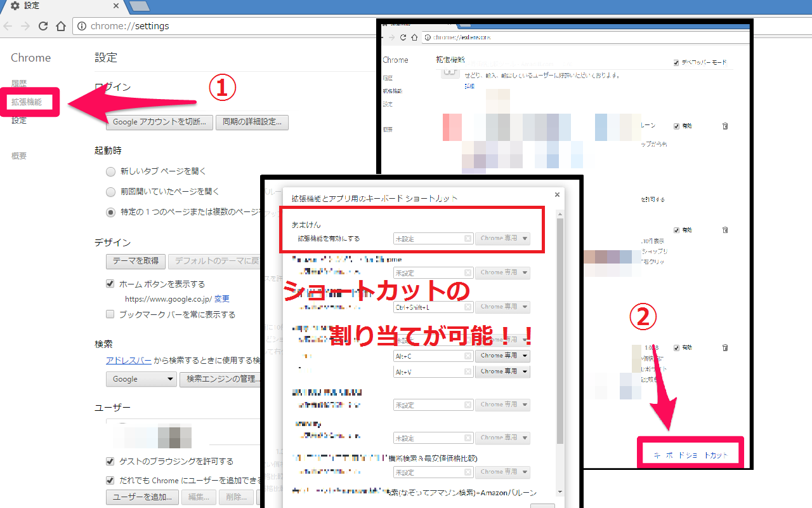Viewport: 812px width, 508px height.
Task: Open Chrome 専用 dropdown beside Alt+V
Action: [x=502, y=371]
